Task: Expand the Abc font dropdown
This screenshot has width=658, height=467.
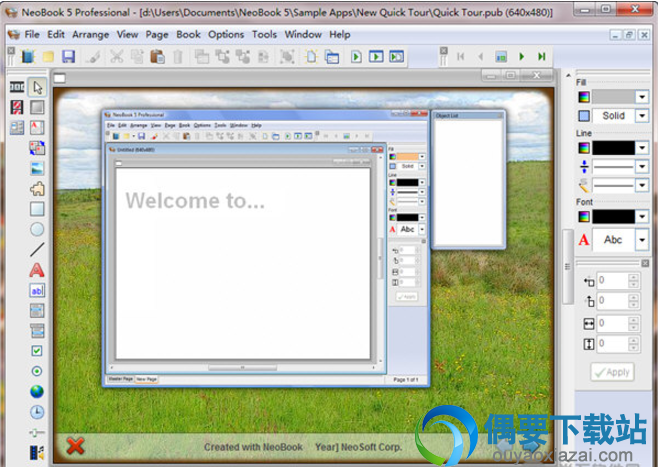Action: click(642, 240)
